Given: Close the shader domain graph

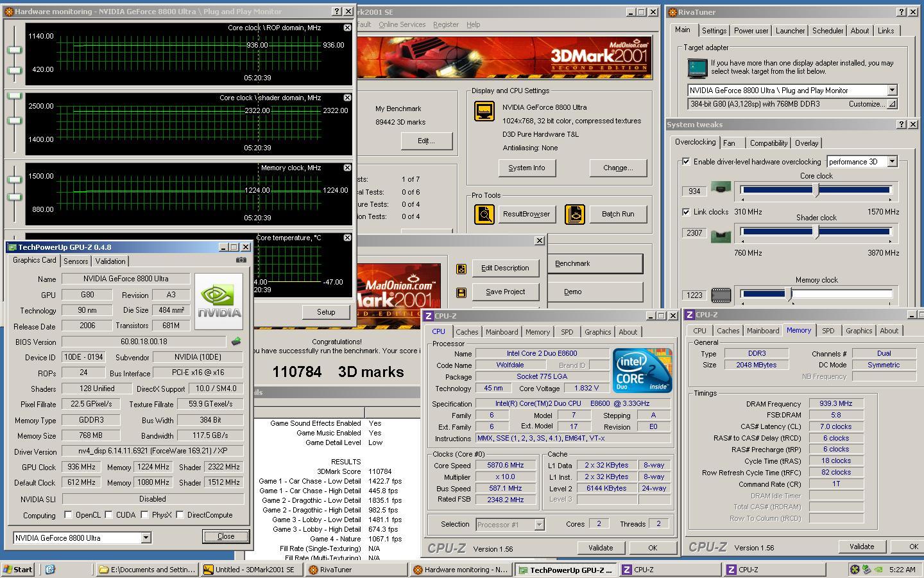Looking at the screenshot, I should 347,98.
